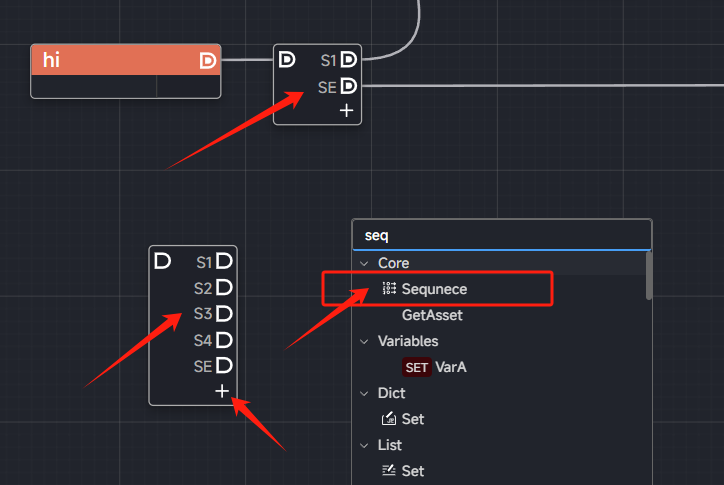Click the SE pin below S4
Viewport: 724px width, 485px height.
tap(224, 366)
